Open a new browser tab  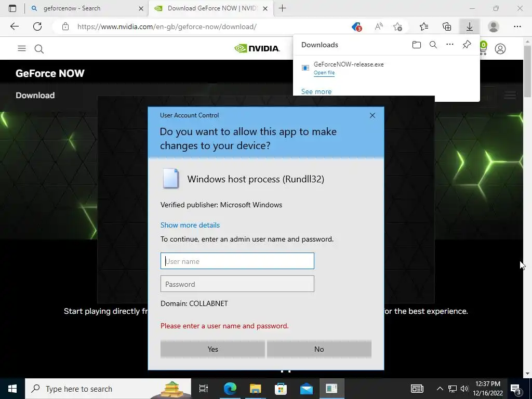point(282,8)
